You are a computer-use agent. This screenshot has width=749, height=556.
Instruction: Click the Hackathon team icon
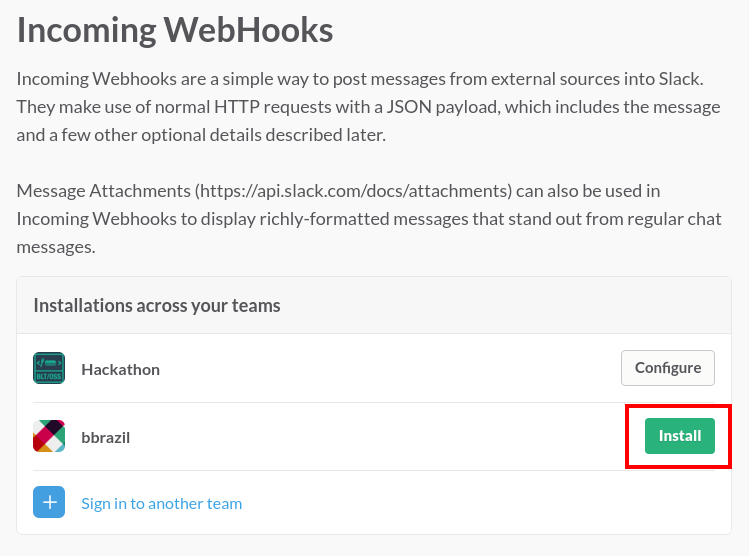tap(49, 368)
